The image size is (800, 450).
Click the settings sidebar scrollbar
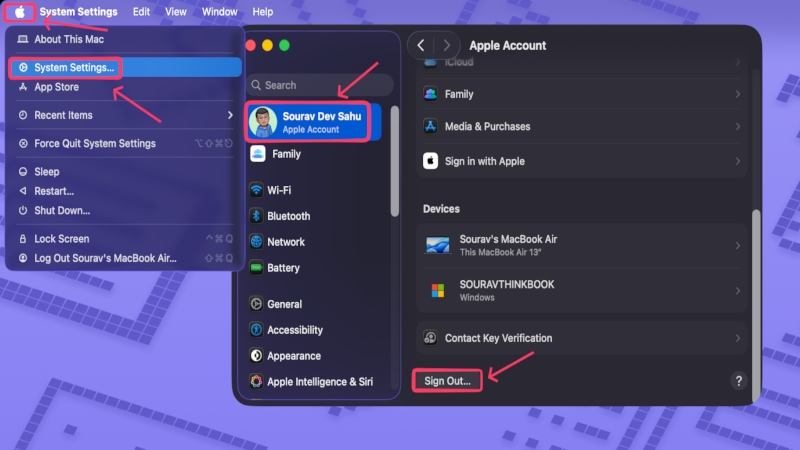[x=394, y=161]
